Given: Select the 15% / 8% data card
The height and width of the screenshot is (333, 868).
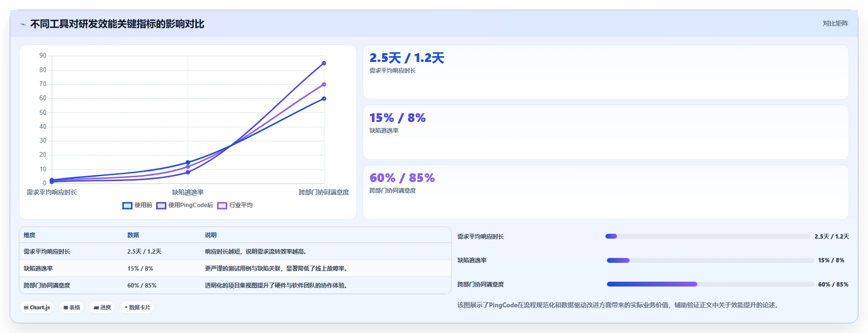Looking at the screenshot, I should 605,132.
